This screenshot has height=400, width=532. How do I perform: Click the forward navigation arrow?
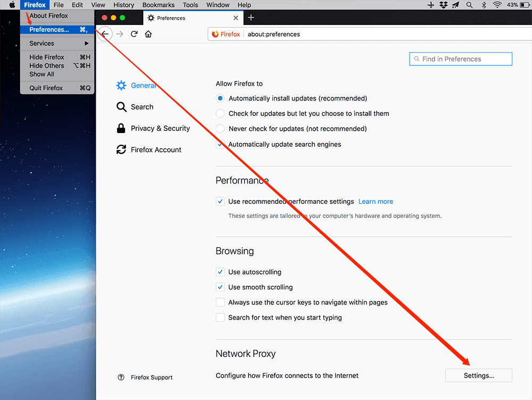[x=120, y=34]
